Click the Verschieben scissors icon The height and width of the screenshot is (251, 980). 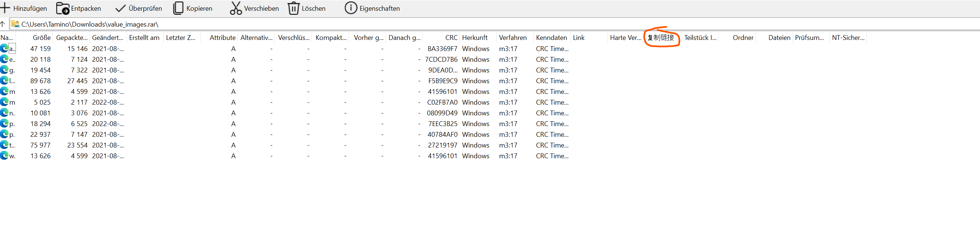[x=236, y=8]
